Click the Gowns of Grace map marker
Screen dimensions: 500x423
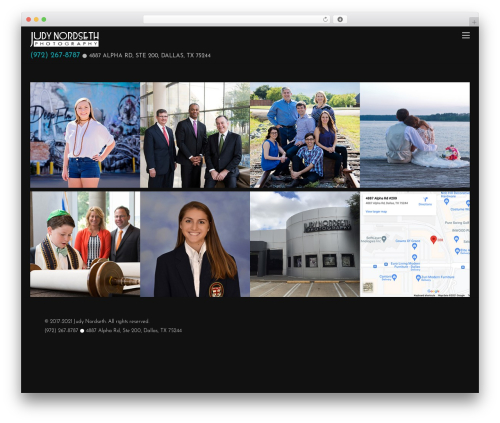click(x=414, y=246)
